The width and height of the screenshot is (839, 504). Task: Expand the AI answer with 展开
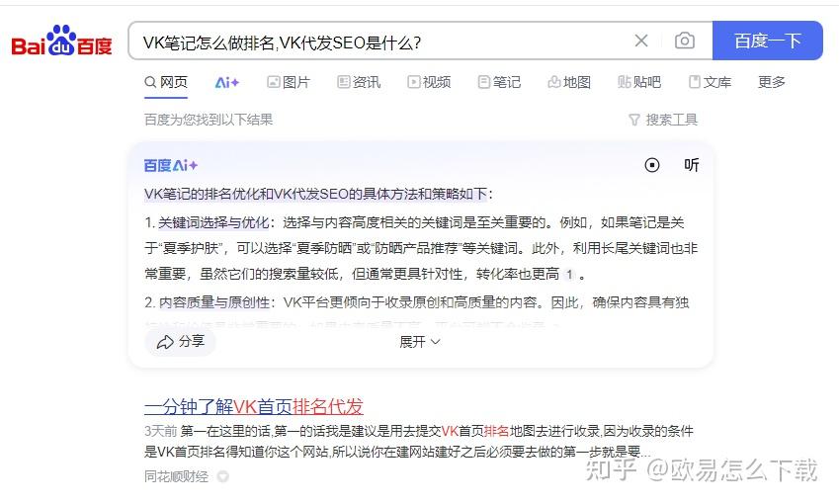[x=420, y=341]
